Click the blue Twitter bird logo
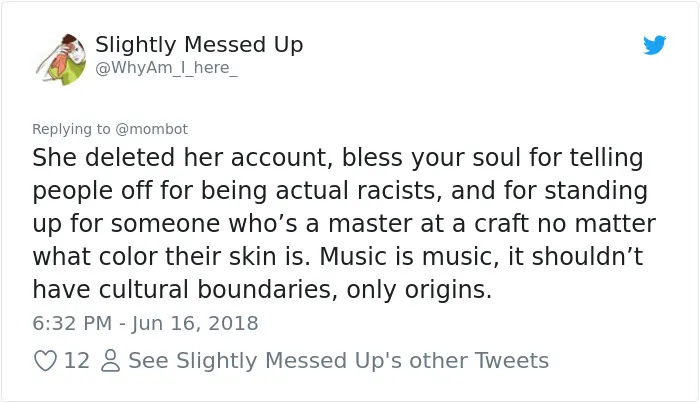 (654, 45)
